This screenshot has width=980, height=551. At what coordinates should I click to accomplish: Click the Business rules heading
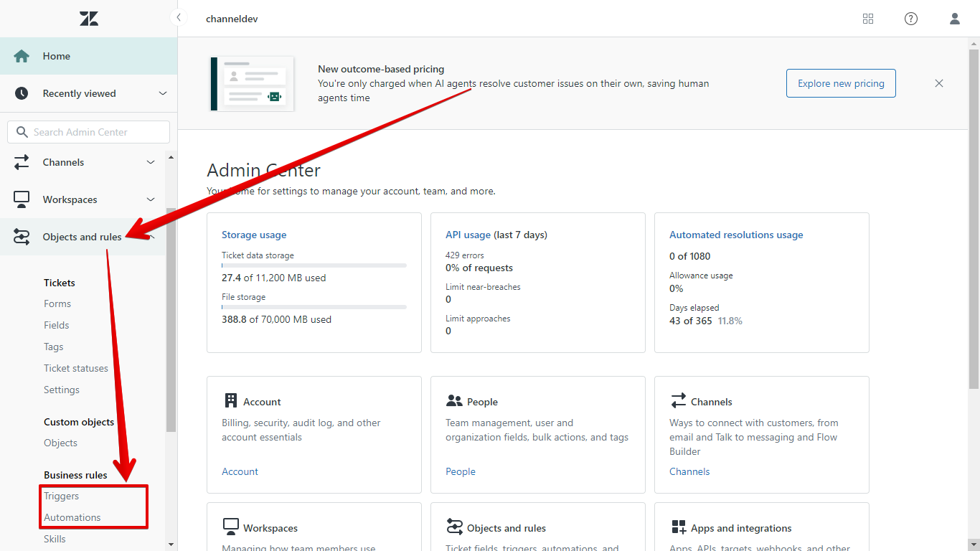click(75, 475)
